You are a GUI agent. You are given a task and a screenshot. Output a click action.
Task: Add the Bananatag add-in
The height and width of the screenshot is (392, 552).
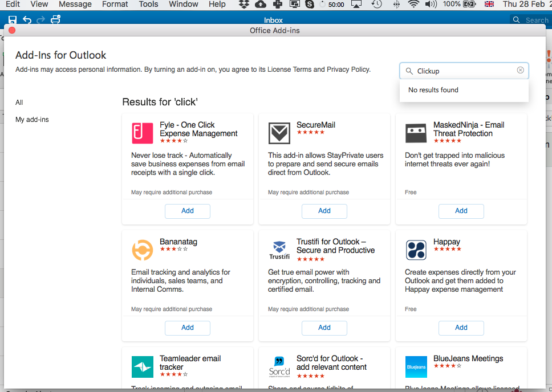click(x=188, y=328)
